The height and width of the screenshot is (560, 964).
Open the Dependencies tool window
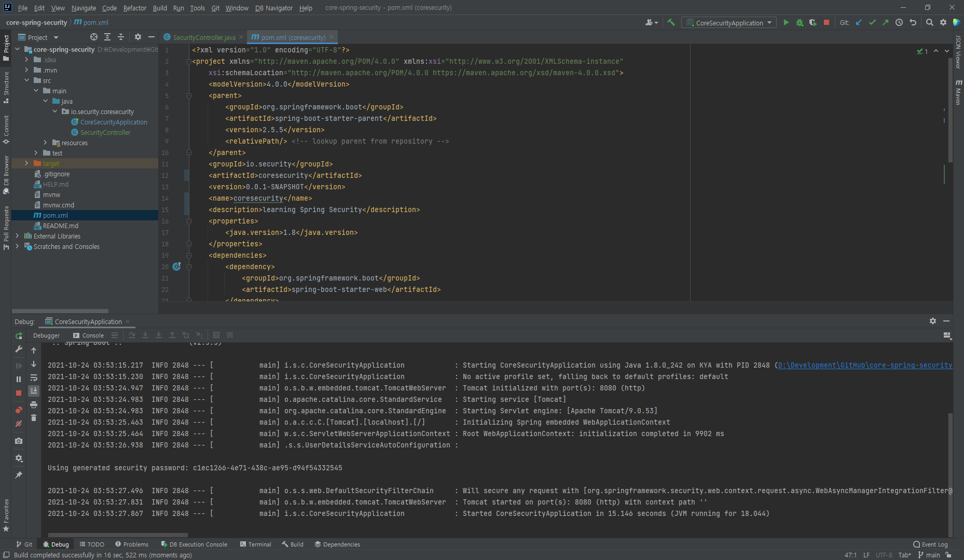(x=337, y=544)
